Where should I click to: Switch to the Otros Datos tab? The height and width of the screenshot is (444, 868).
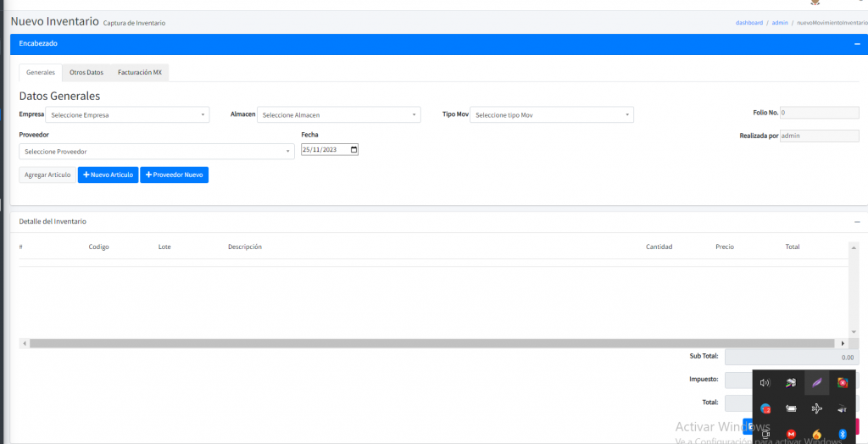(x=86, y=73)
